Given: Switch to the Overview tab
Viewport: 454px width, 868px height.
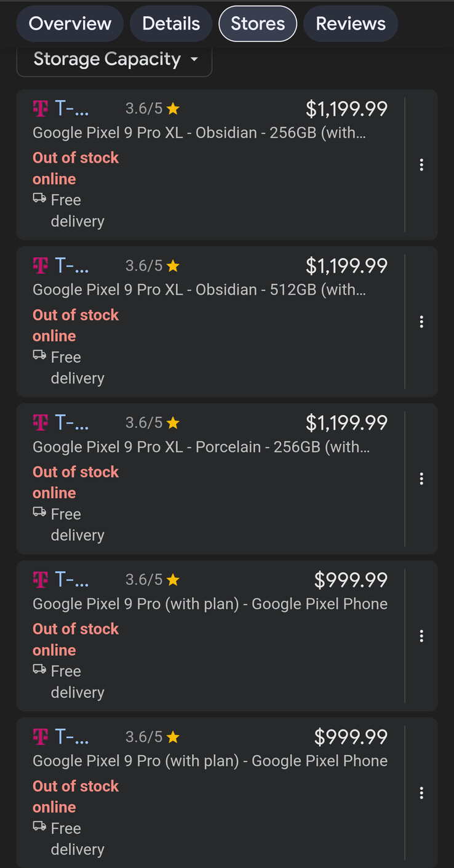Looking at the screenshot, I should click(70, 24).
